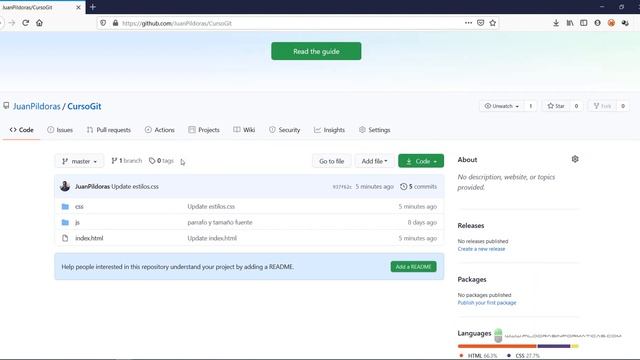Open the Firefox account icon

[598, 23]
